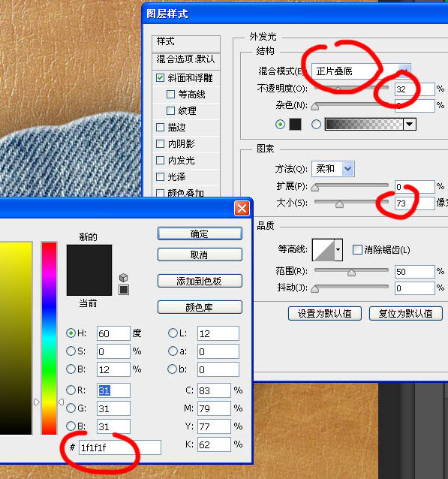Click the hex color input field
Image resolution: width=448 pixels, height=479 pixels.
click(x=120, y=447)
